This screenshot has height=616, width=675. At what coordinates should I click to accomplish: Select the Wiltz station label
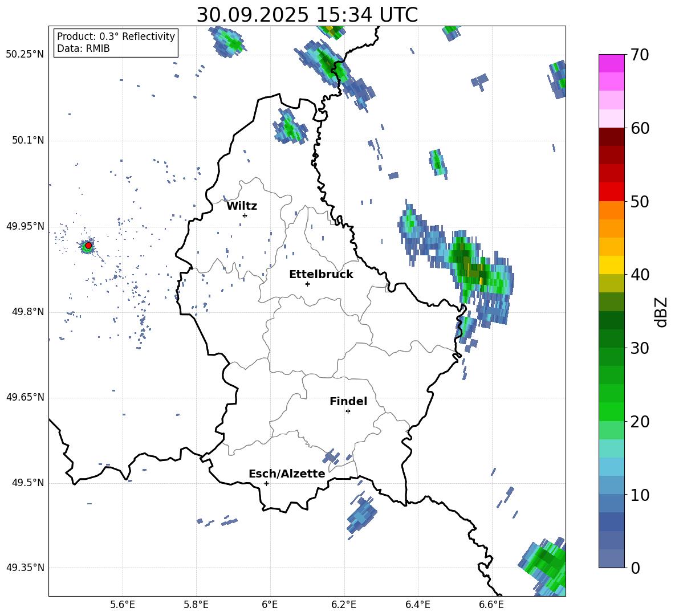pos(242,206)
